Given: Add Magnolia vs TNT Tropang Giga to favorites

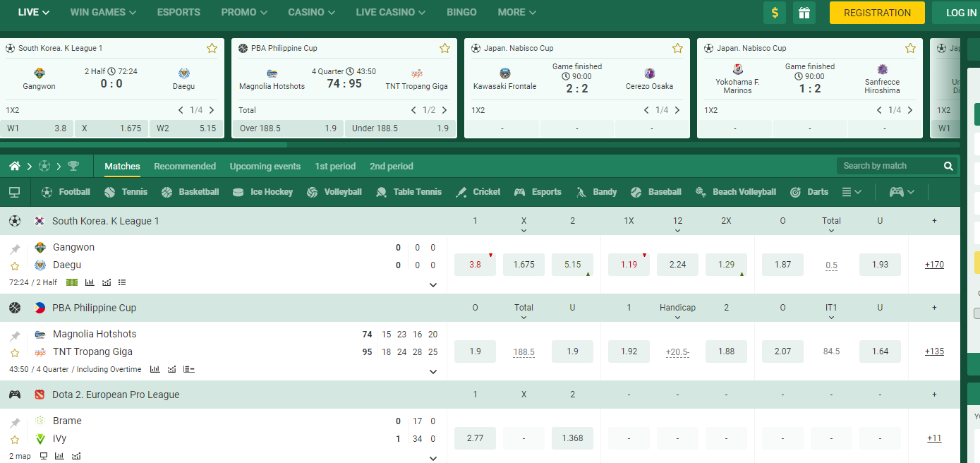Looking at the screenshot, I should 15,353.
